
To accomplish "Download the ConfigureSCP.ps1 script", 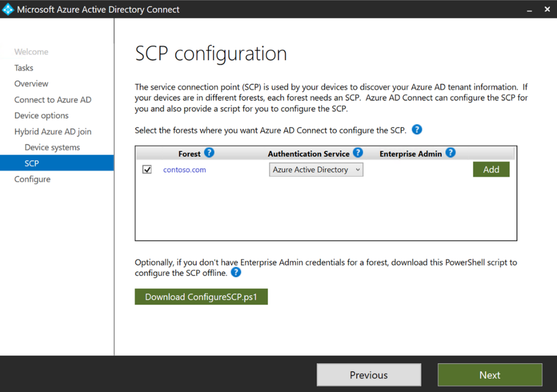I will point(201,297).
